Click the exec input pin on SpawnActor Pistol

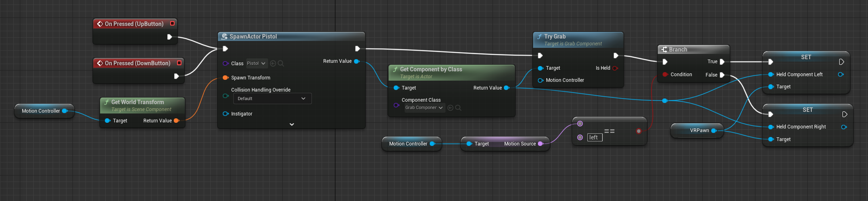226,49
